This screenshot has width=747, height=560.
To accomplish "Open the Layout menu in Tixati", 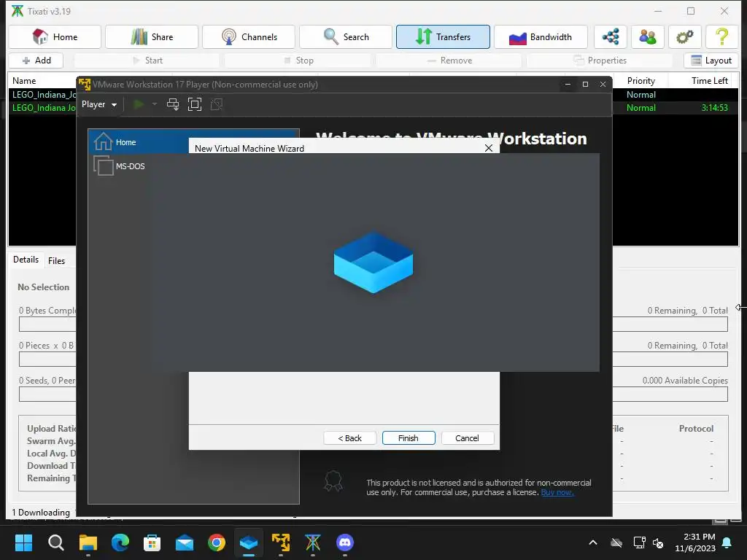I will pyautogui.click(x=711, y=61).
